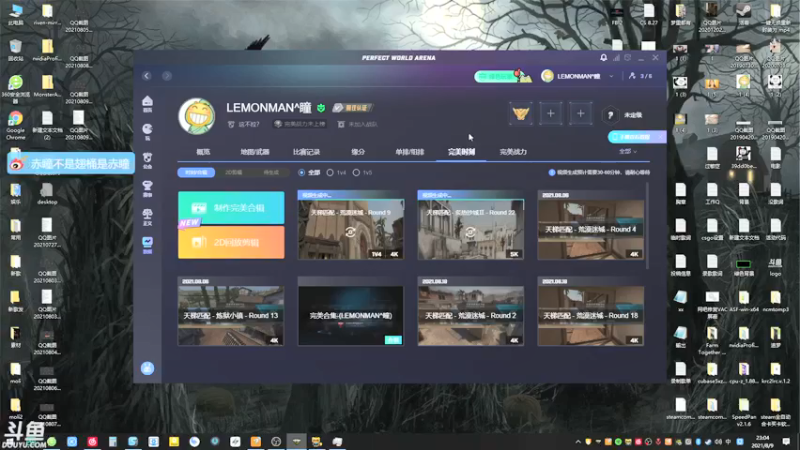Click the 制作完美合辑 green button
This screenshot has width=800, height=450.
231,208
